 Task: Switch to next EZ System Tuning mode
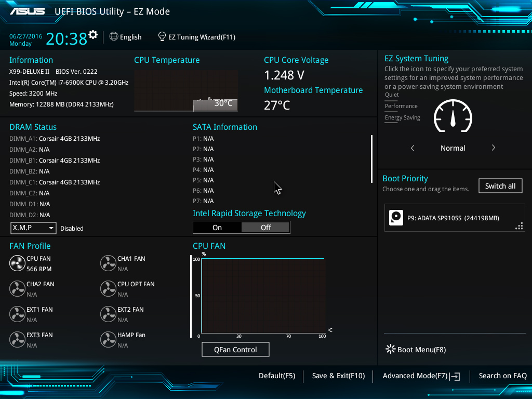tap(494, 148)
